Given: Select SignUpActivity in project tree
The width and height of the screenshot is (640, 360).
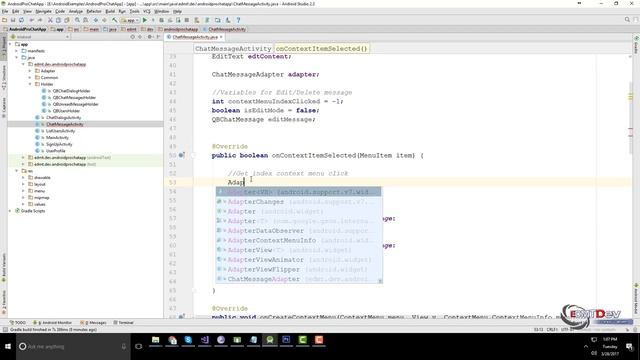Looking at the screenshot, I should [x=59, y=144].
